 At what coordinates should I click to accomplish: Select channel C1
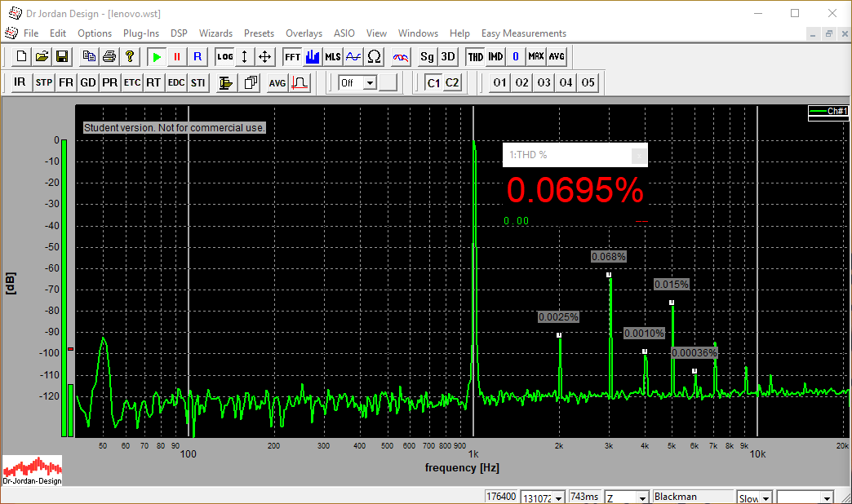pos(433,82)
